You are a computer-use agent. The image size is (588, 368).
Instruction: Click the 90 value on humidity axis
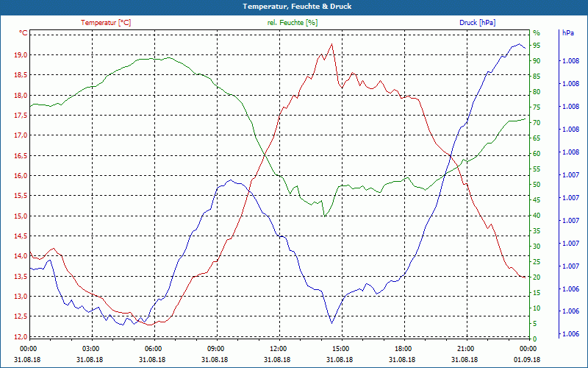(537, 61)
